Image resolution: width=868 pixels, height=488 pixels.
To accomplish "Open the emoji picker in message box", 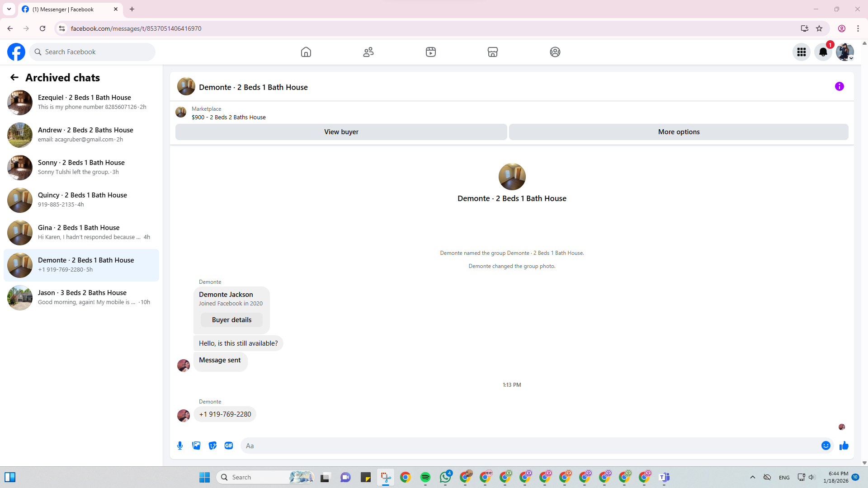I will pos(826,446).
